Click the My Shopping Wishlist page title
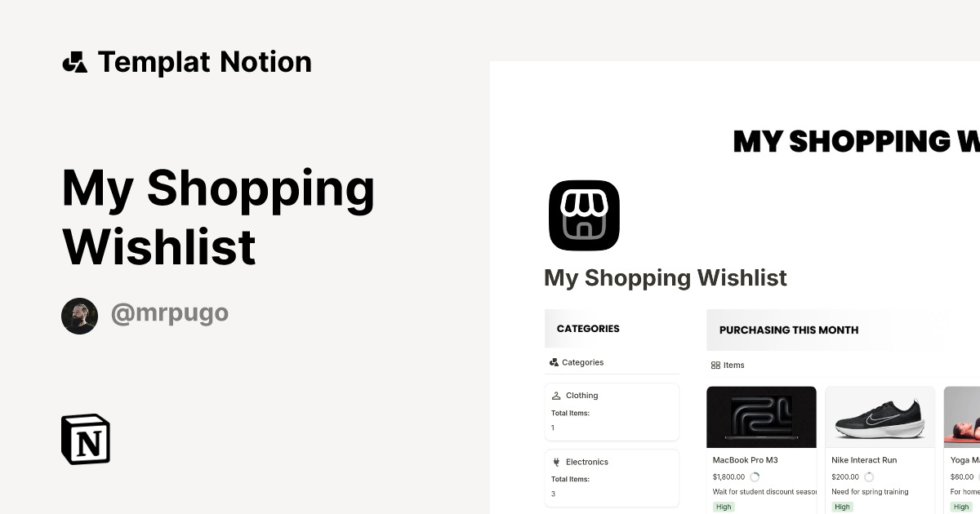Viewport: 980px width, 514px height. tap(665, 277)
